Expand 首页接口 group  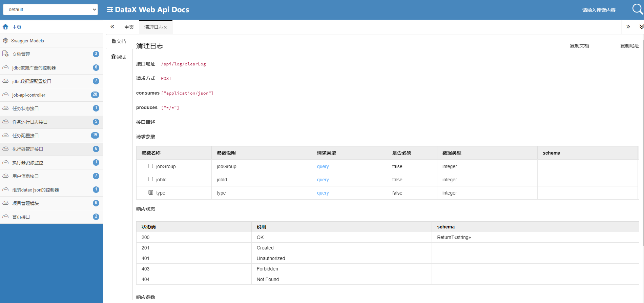(51, 217)
